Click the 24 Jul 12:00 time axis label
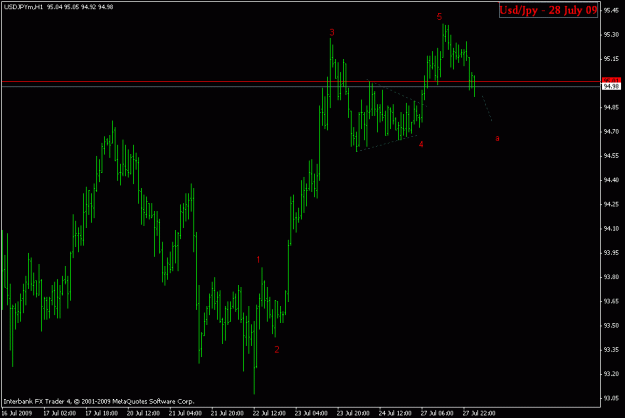Screen dimensions: 625x418 395,413
